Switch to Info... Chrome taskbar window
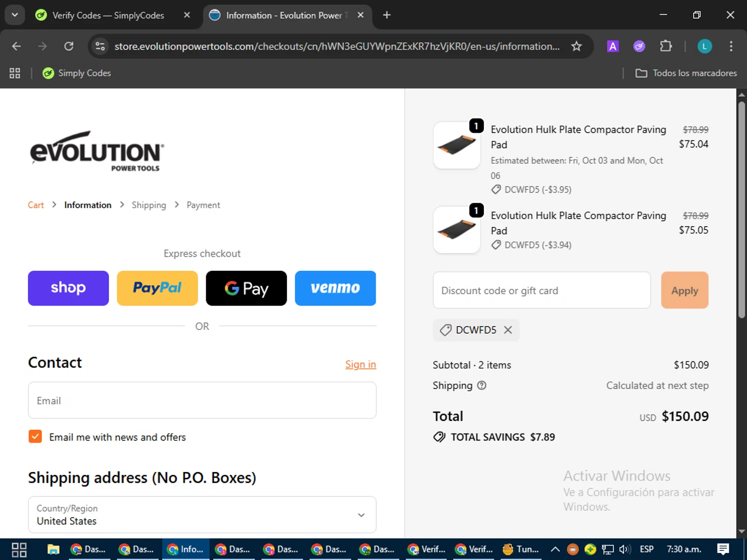The width and height of the screenshot is (747, 560). tap(185, 550)
